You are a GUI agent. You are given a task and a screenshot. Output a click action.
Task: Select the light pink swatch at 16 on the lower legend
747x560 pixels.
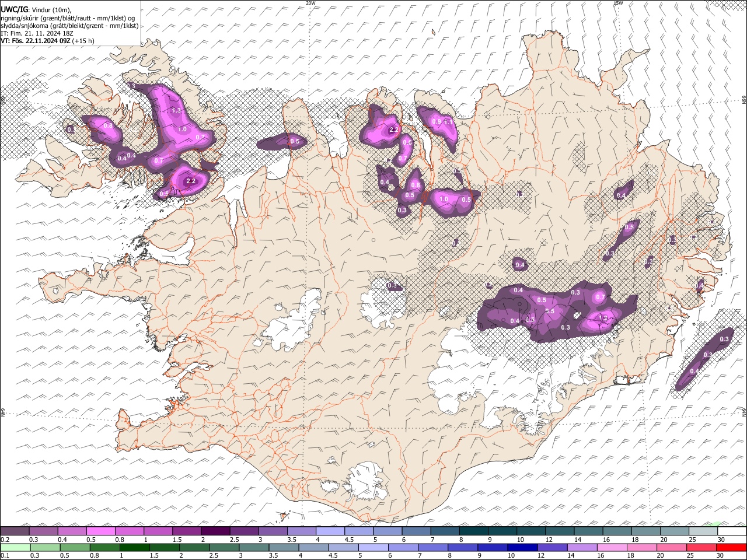coord(612,547)
